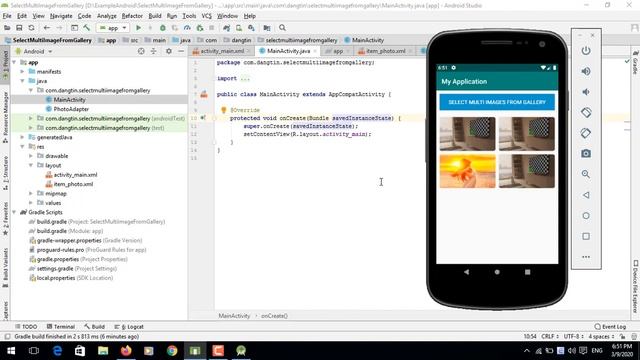Switch to activity_main.xml editor tab
This screenshot has height=360, width=640.
click(x=222, y=51)
